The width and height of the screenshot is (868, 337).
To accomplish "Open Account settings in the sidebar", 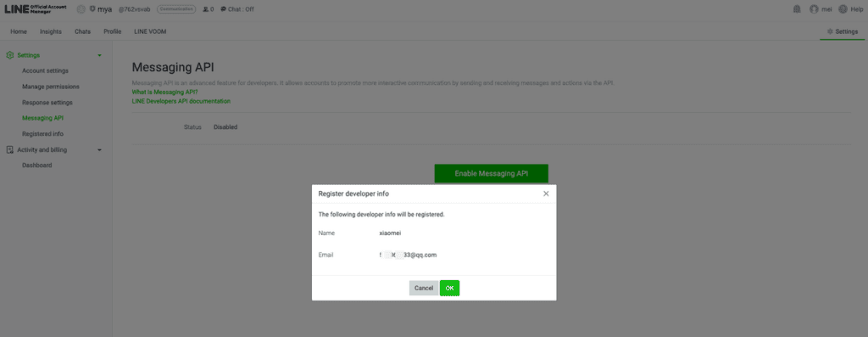I will (46, 71).
